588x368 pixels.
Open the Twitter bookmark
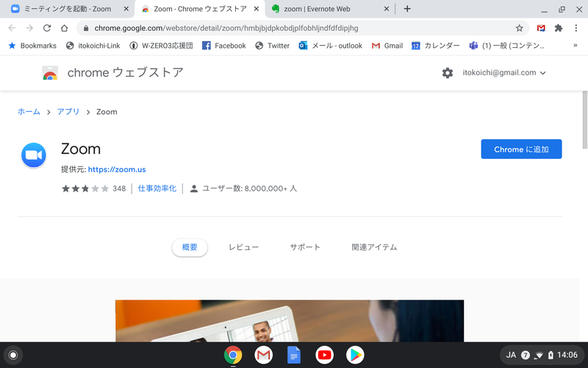pos(272,46)
